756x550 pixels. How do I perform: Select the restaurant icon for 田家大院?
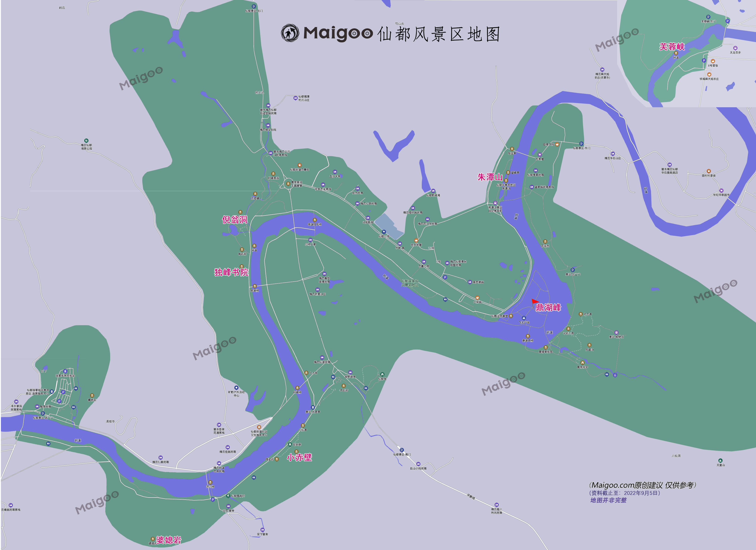pyautogui.click(x=557, y=144)
